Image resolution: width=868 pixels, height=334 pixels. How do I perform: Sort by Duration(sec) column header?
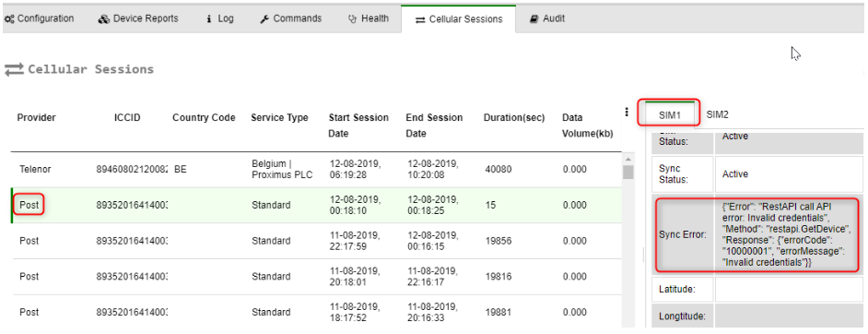pyautogui.click(x=514, y=117)
